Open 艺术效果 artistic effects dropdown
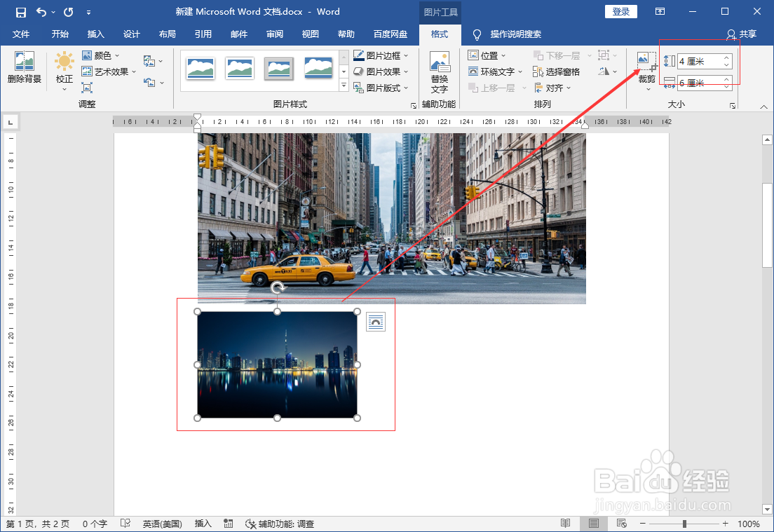This screenshot has height=532, width=774. click(x=109, y=71)
